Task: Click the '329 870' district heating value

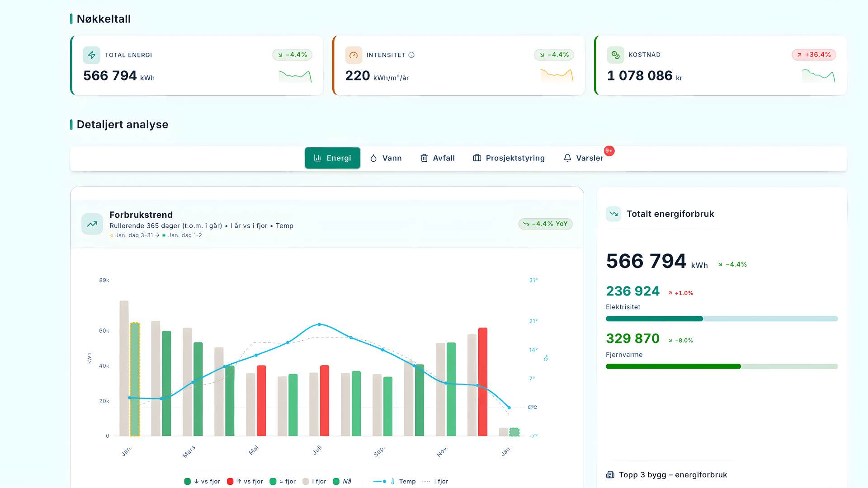Action: point(633,338)
